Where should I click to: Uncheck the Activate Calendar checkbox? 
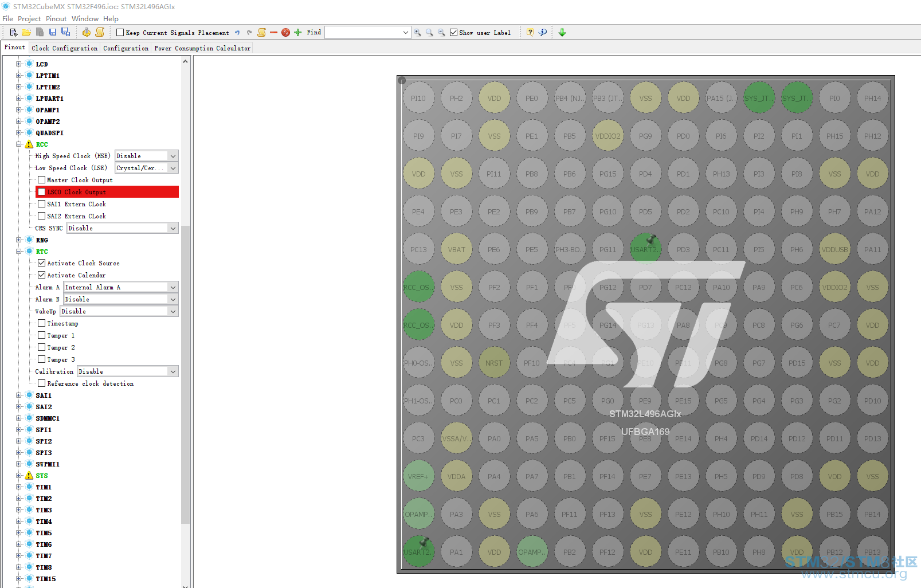point(41,275)
